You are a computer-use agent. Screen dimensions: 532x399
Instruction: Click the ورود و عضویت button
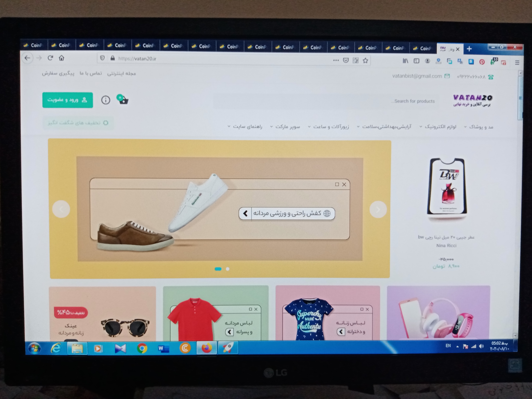(x=68, y=100)
